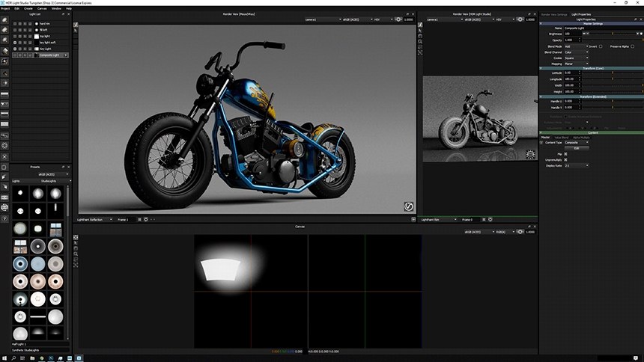The width and height of the screenshot is (644, 362).
Task: Toggle visibility of key light soft
Action: click(x=15, y=43)
